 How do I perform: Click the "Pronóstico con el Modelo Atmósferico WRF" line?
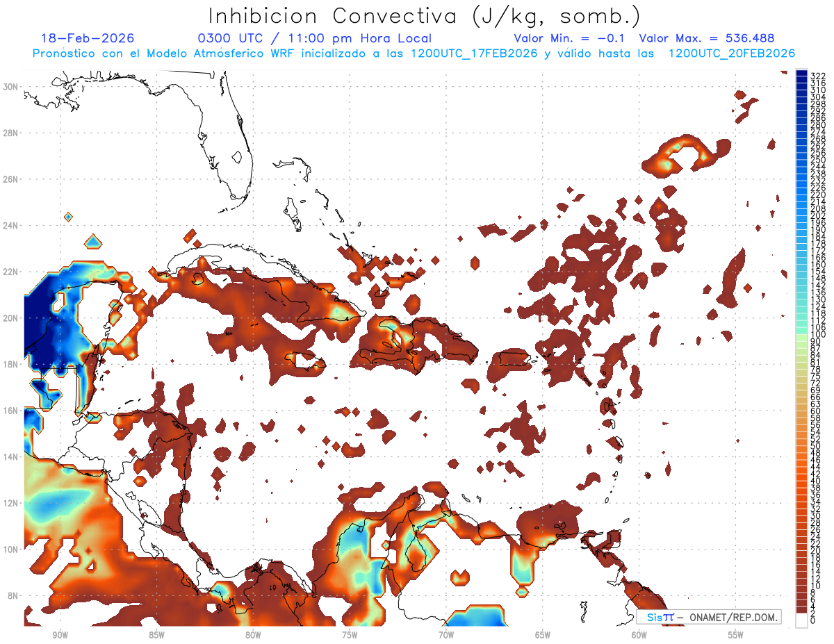(414, 53)
